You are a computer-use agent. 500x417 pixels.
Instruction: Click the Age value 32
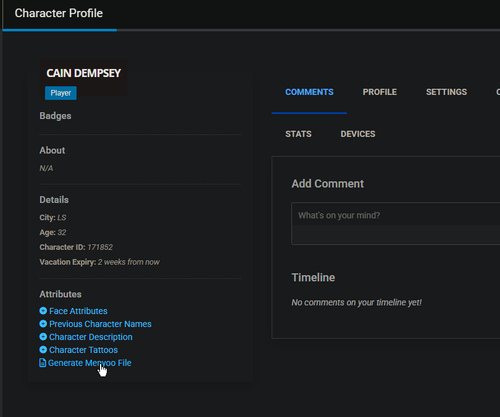(x=62, y=232)
